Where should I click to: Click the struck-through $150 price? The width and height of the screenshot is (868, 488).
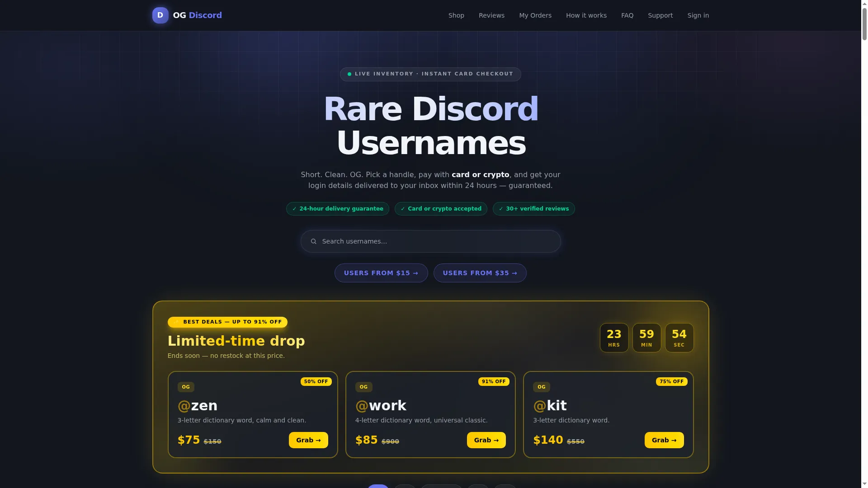pyautogui.click(x=212, y=442)
